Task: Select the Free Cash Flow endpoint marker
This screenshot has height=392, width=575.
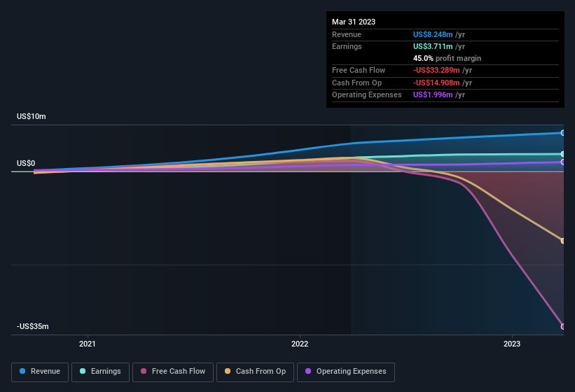Action: (x=563, y=326)
